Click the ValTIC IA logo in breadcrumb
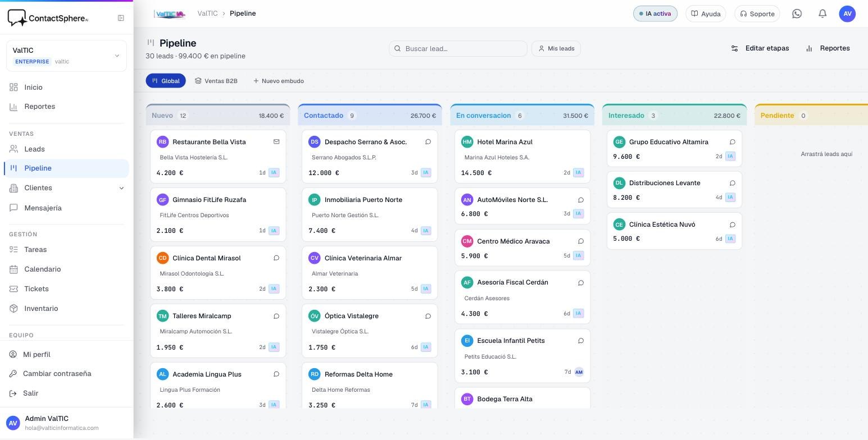This screenshot has height=440, width=868. click(x=170, y=13)
